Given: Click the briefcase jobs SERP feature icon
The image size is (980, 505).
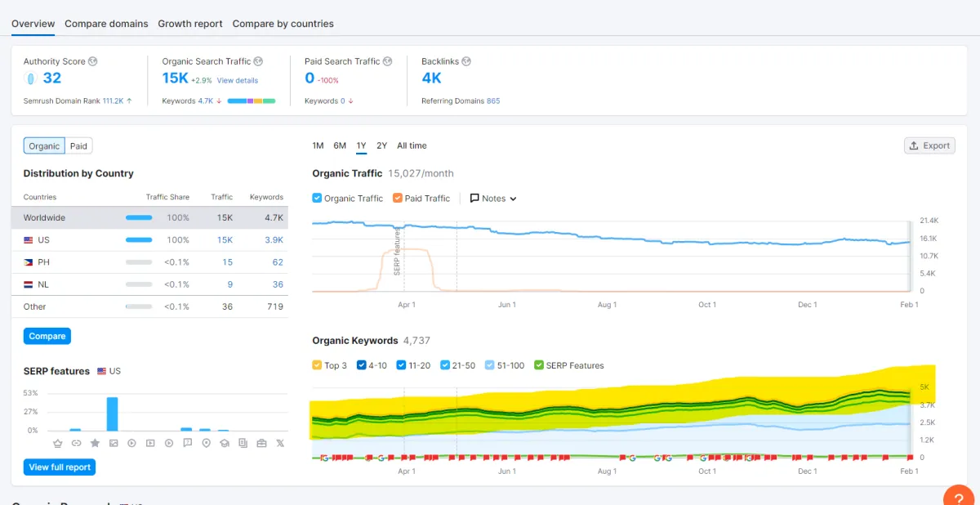Looking at the screenshot, I should tap(261, 443).
